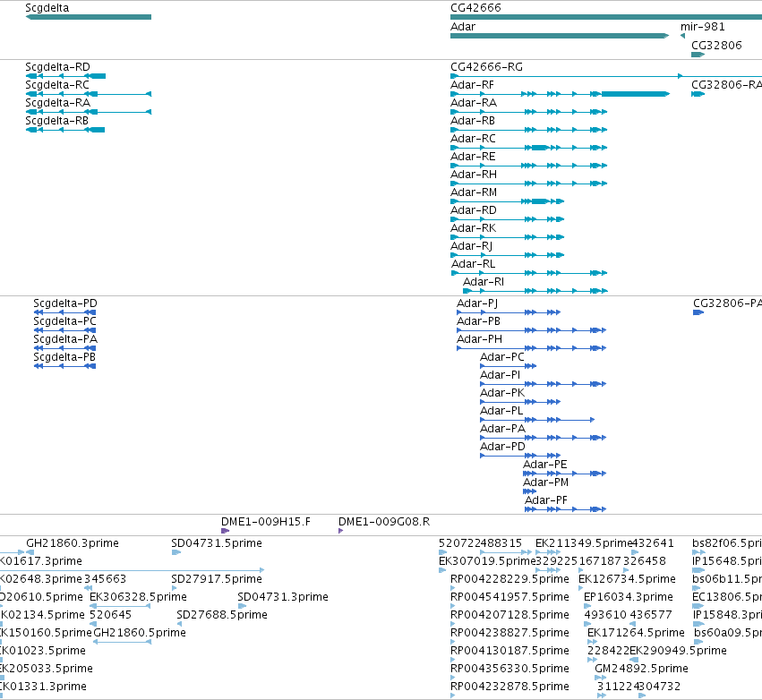The height and width of the screenshot is (700, 762).
Task: Click the Scgdelta-RA transcript label
Action: (x=58, y=103)
